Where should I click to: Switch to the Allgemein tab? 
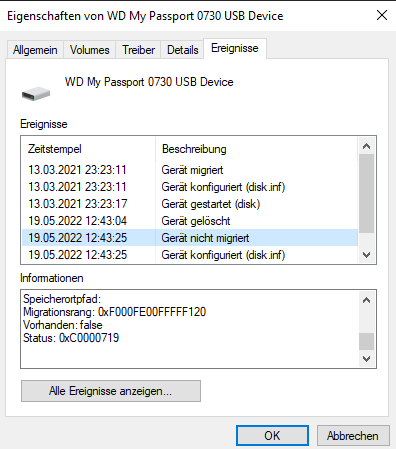35,50
